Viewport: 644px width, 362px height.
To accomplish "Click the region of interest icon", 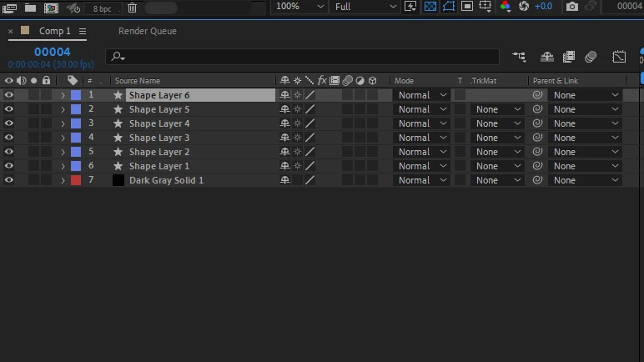I will click(x=467, y=6).
